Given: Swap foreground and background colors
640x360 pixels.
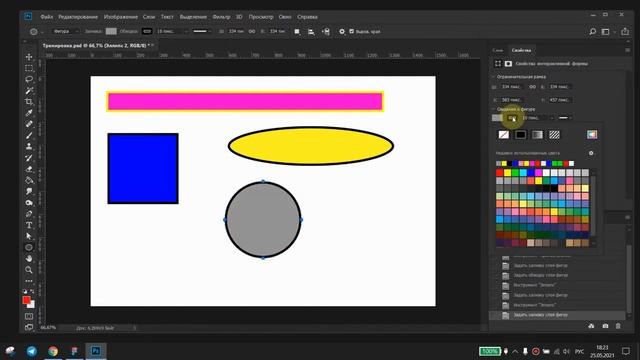Looking at the screenshot, I should point(32,291).
